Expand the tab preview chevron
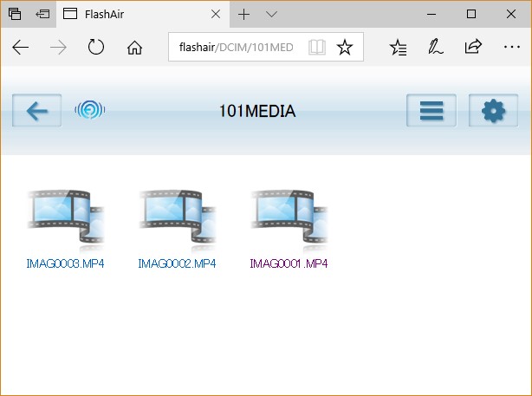 click(271, 14)
